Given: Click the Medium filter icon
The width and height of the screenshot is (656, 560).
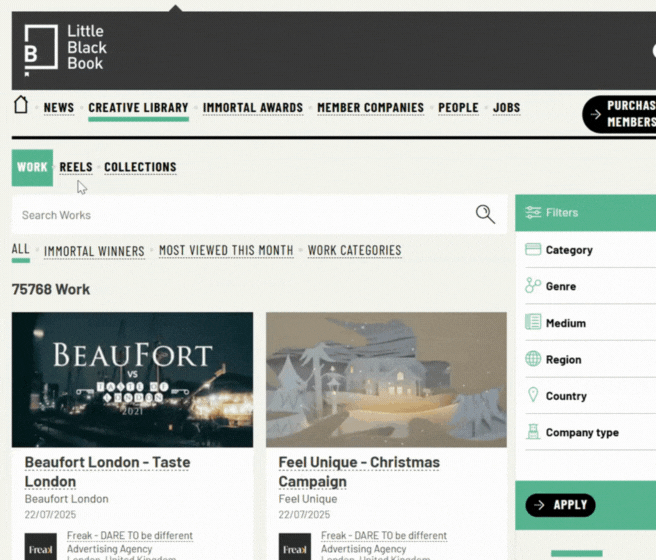Looking at the screenshot, I should click(x=533, y=322).
